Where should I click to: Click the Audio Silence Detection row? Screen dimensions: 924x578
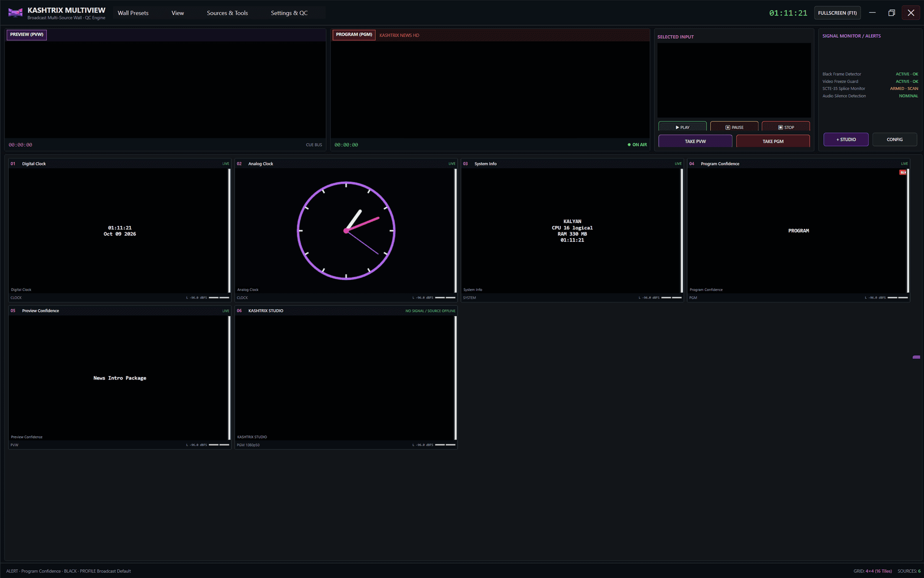pos(870,96)
